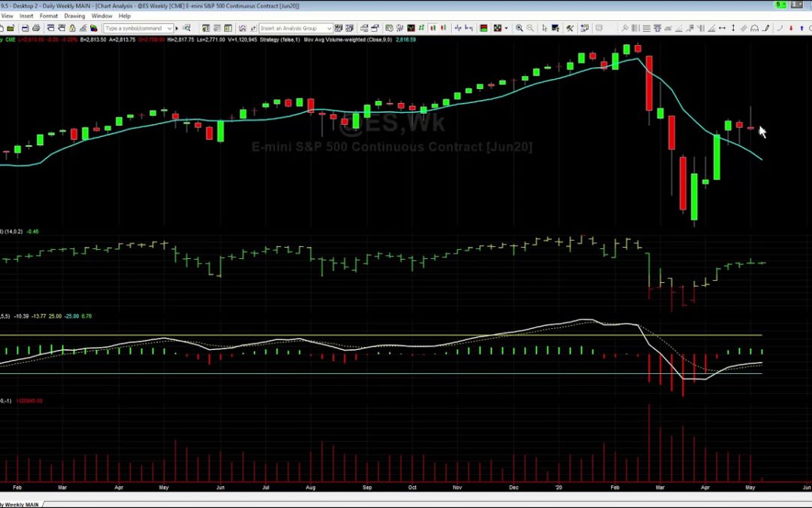Image resolution: width=812 pixels, height=508 pixels.
Task: Click the Print chart icon
Action: 36,27
